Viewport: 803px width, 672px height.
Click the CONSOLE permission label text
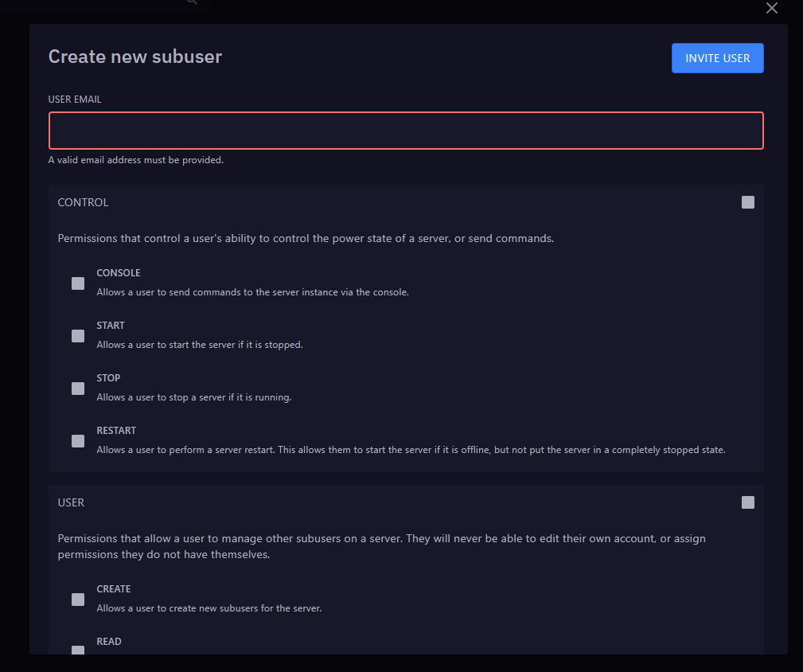(x=118, y=272)
